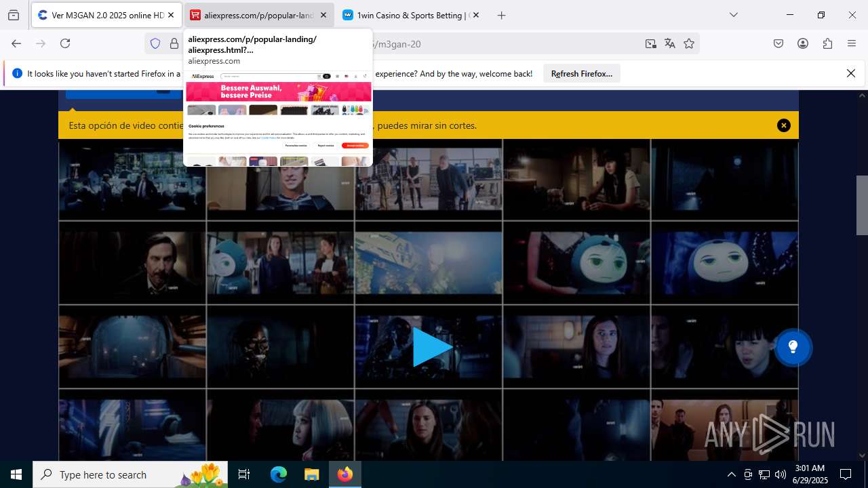Click the Firefox taskbar icon
This screenshot has width=868, height=488.
[x=345, y=474]
